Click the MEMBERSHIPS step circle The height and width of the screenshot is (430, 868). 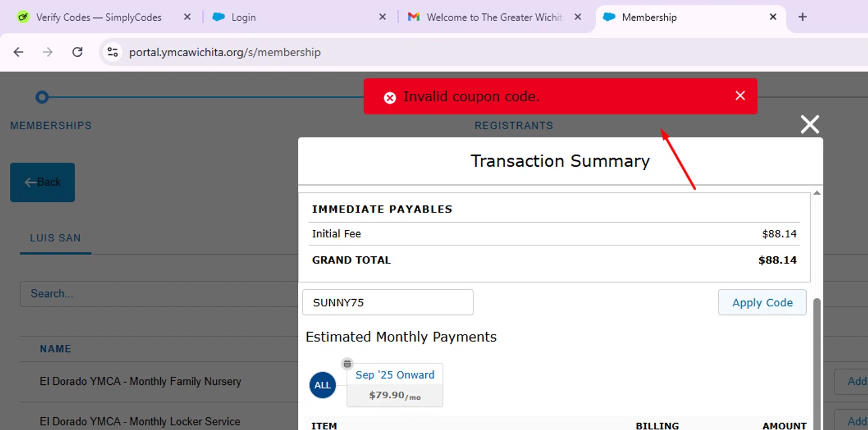click(x=42, y=97)
